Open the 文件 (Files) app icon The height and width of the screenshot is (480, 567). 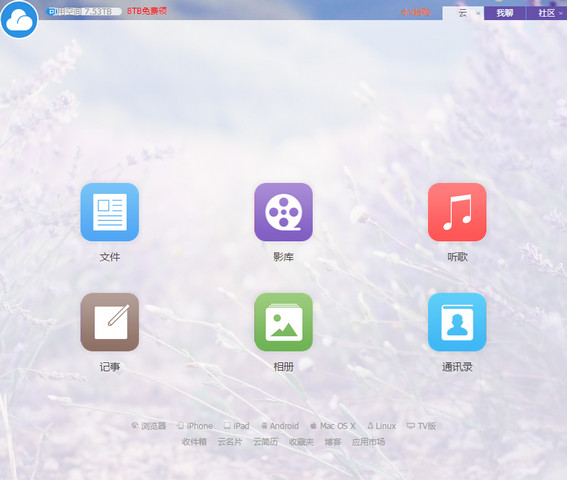110,212
